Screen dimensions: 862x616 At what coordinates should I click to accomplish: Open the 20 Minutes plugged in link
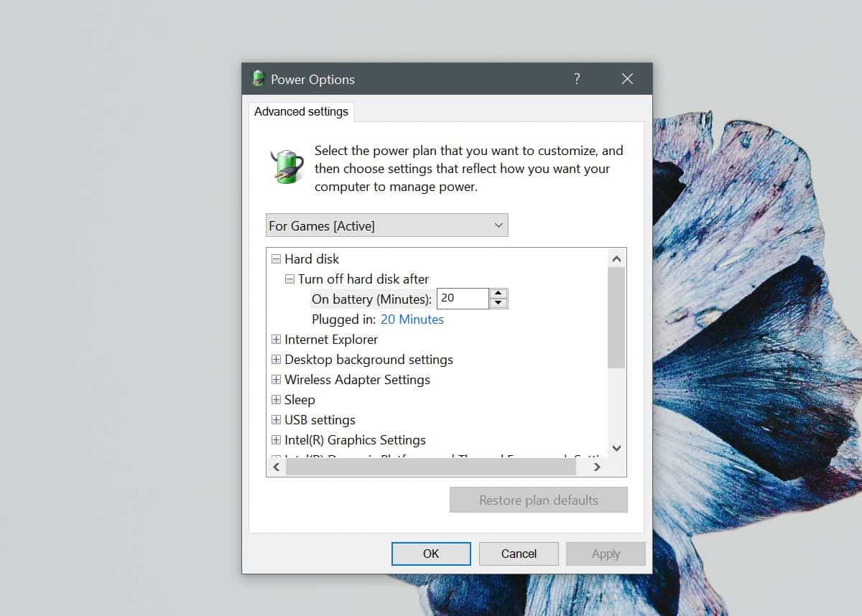412,319
